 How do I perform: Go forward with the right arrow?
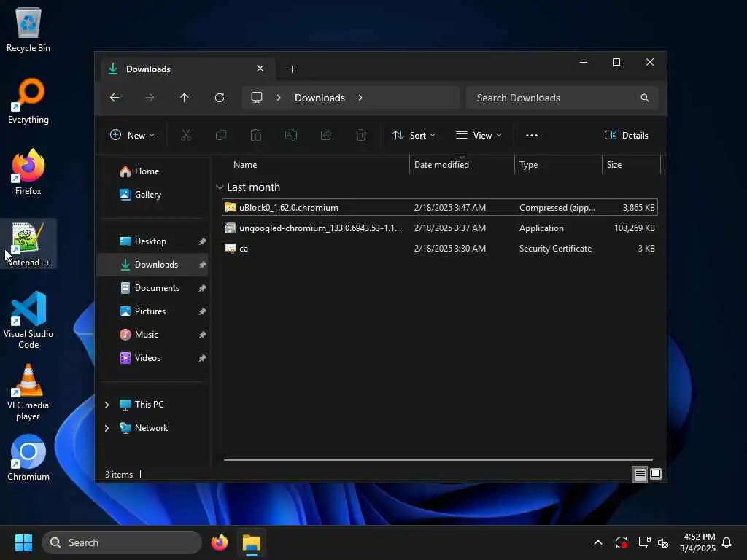point(150,98)
